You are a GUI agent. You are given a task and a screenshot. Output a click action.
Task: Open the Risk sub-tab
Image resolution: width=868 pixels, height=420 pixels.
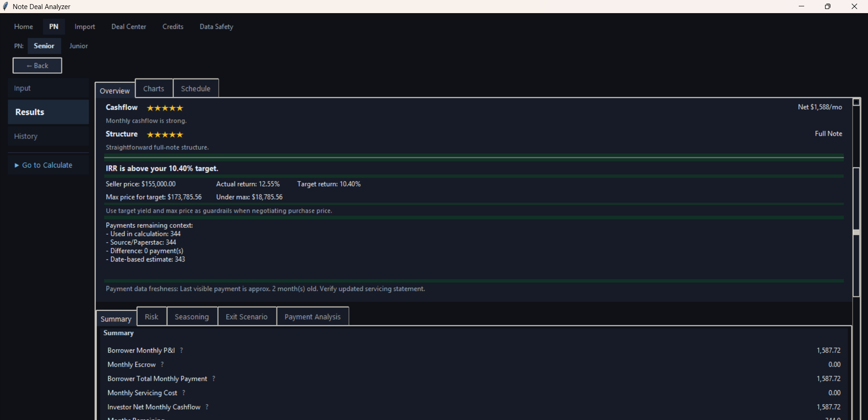(x=152, y=316)
